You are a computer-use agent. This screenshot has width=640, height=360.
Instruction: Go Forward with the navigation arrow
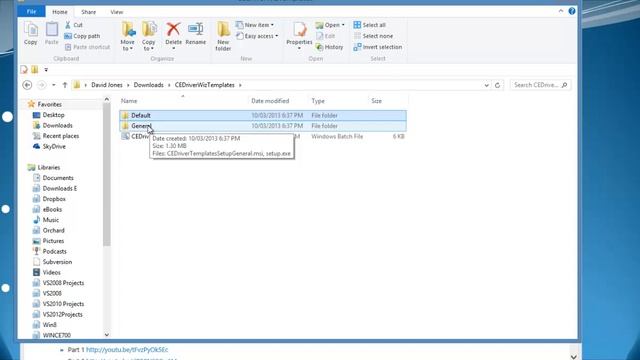pos(42,85)
